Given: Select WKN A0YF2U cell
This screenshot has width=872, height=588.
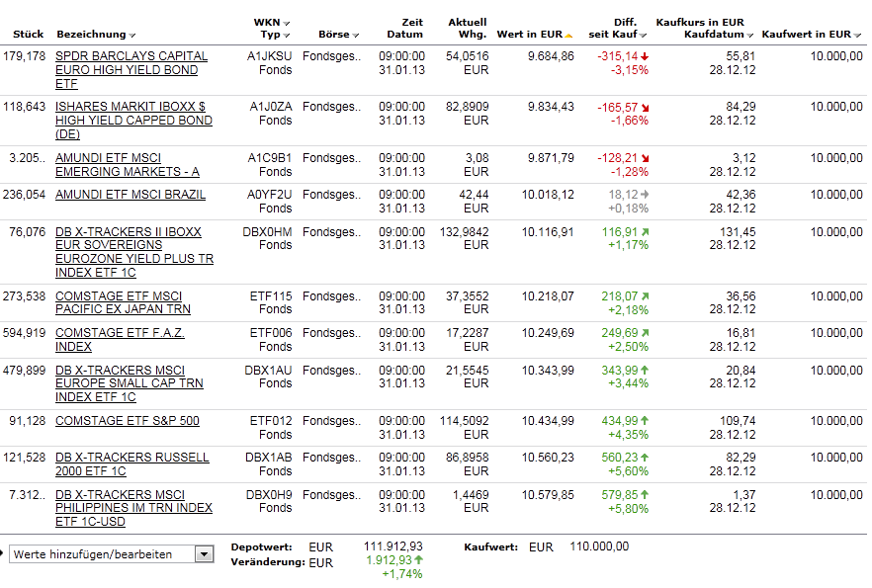Looking at the screenshot, I should click(x=269, y=195).
